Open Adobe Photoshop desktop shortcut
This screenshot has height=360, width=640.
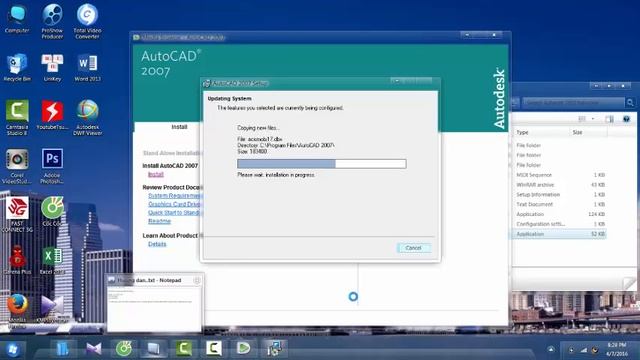(52, 166)
